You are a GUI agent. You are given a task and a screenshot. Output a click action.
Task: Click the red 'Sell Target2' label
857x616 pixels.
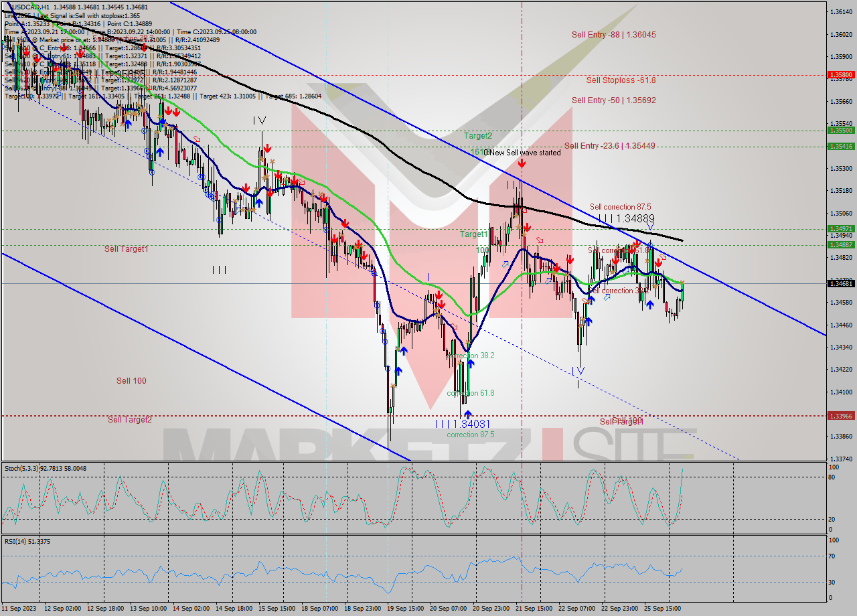click(x=130, y=419)
